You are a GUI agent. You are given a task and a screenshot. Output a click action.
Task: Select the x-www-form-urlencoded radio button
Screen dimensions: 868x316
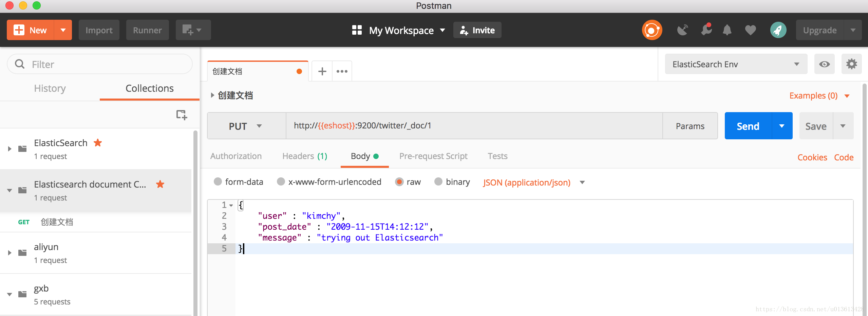tap(281, 182)
